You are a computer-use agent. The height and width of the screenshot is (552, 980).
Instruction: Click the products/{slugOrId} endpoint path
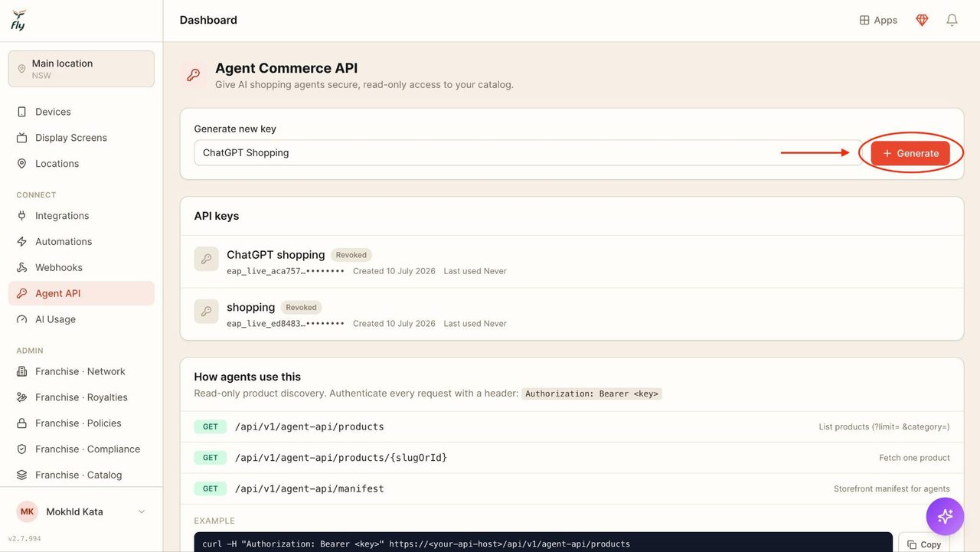(341, 458)
